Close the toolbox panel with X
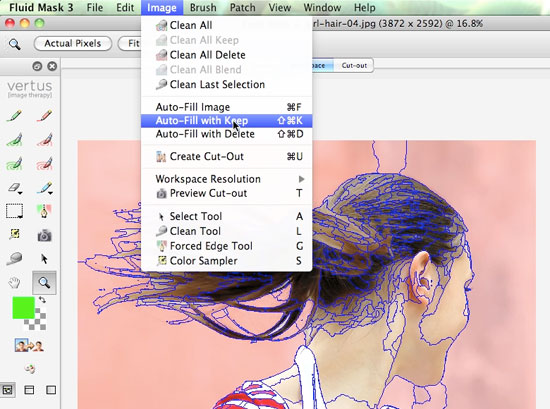This screenshot has height=409, width=550. (x=52, y=66)
